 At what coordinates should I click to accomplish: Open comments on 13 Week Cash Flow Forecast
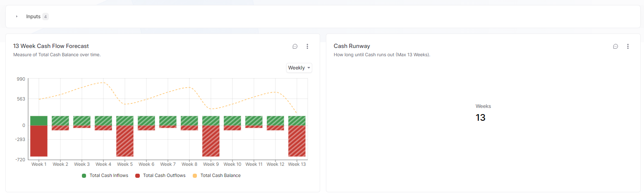click(295, 46)
